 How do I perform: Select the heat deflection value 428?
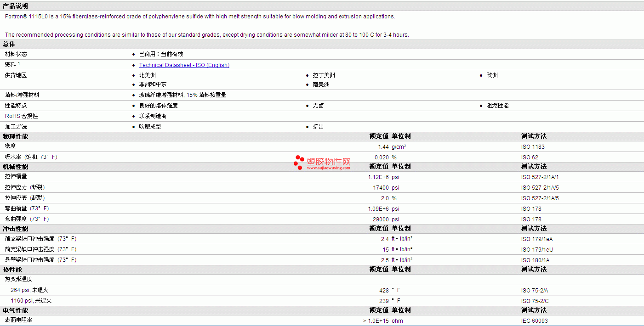point(384,291)
